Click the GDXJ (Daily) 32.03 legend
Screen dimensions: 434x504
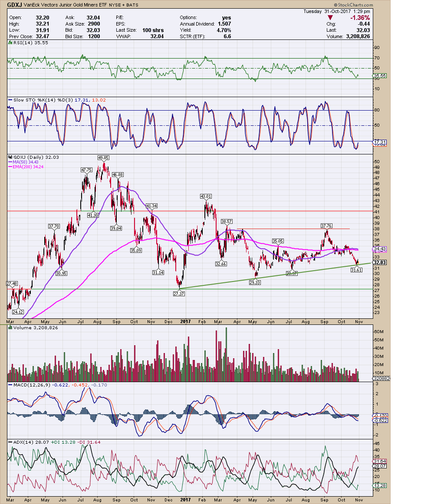point(34,157)
